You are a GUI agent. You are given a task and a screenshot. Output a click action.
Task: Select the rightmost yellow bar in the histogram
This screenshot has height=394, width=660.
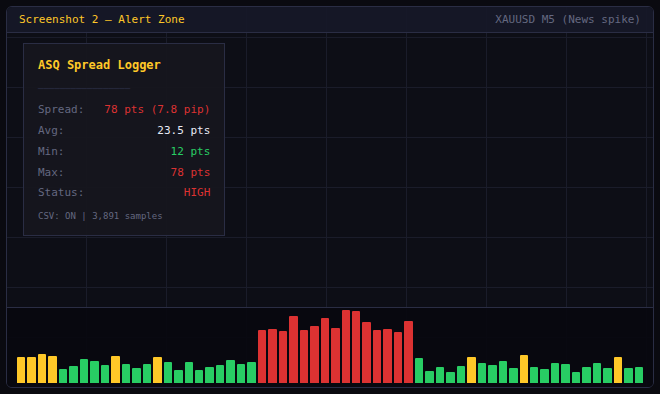point(618,370)
